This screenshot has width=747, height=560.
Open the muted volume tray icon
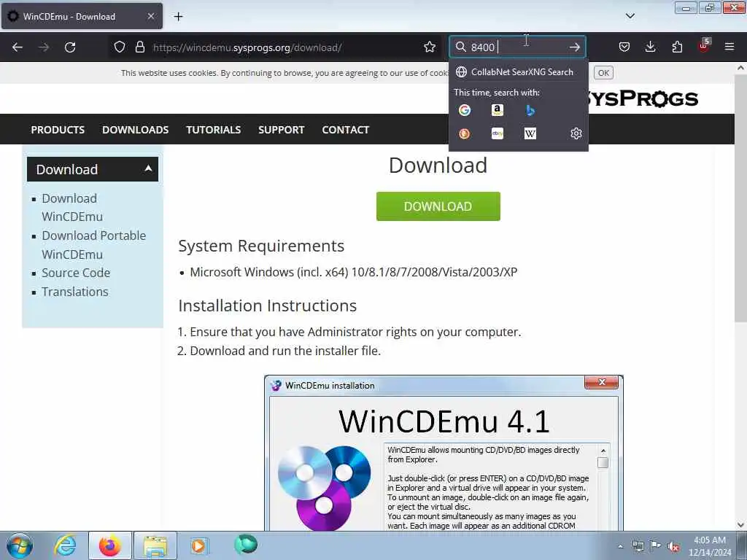tap(673, 546)
